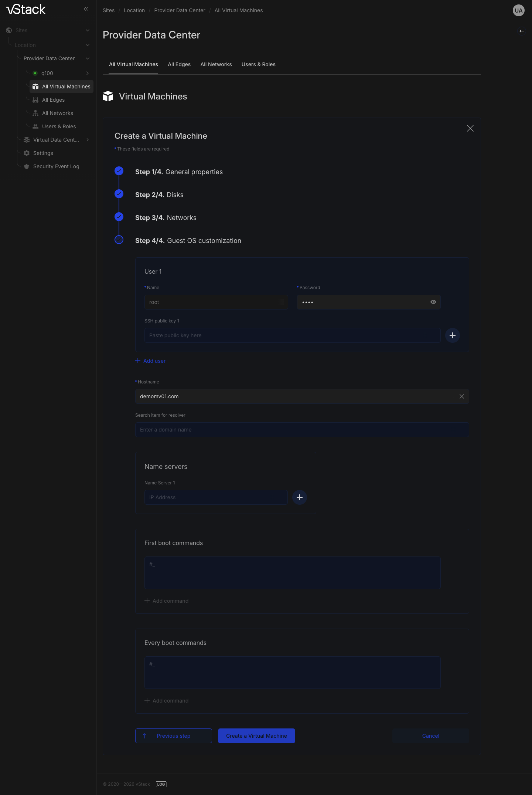Screen dimensions: 532x795
Task: Open Provider Data Center breadcrumb link
Action: 180,10
